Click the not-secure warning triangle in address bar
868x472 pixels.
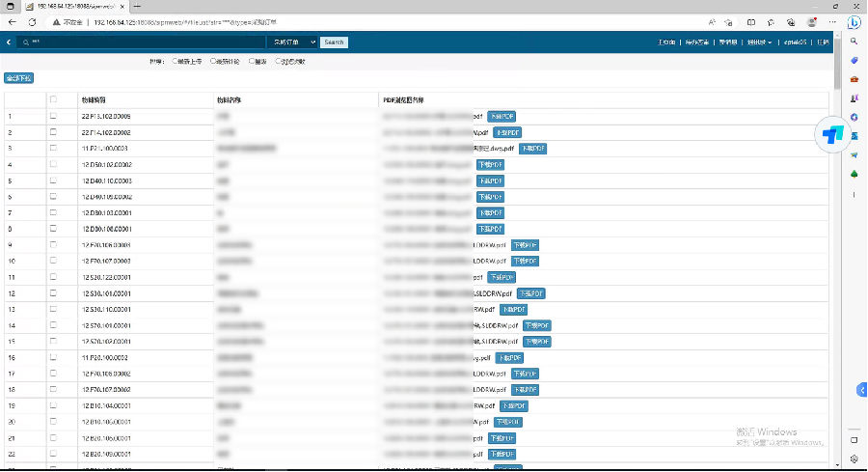coord(57,22)
